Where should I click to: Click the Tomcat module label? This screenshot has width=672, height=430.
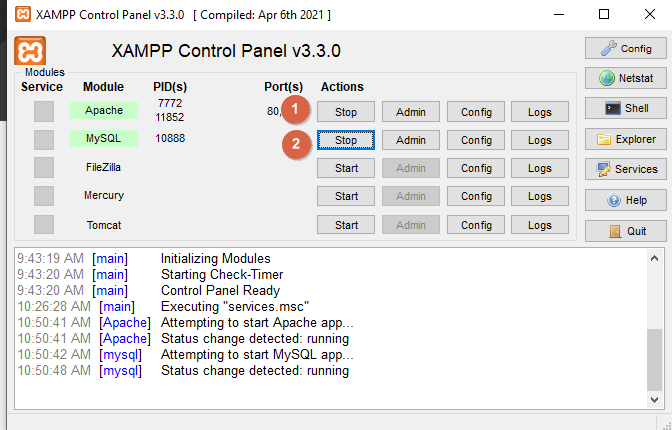[x=104, y=225]
